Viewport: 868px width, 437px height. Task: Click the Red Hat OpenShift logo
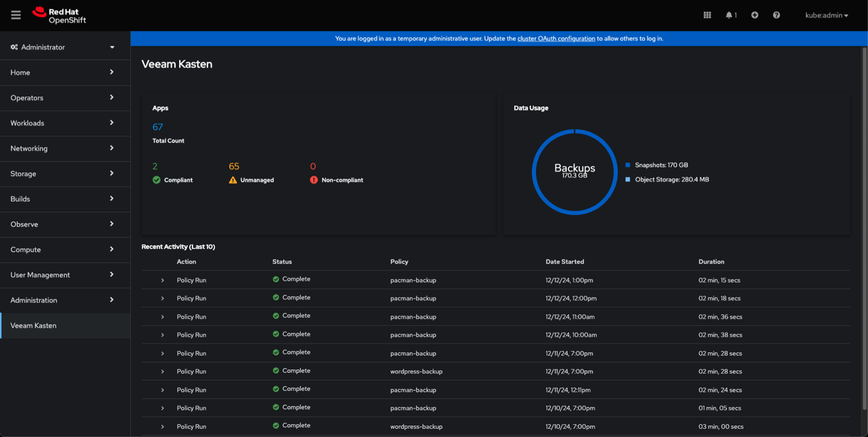pos(60,15)
